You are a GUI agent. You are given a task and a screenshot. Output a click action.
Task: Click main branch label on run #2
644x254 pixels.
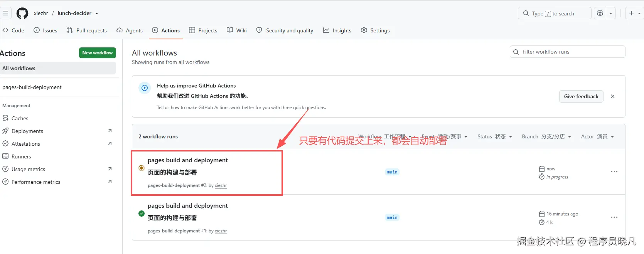(392, 172)
